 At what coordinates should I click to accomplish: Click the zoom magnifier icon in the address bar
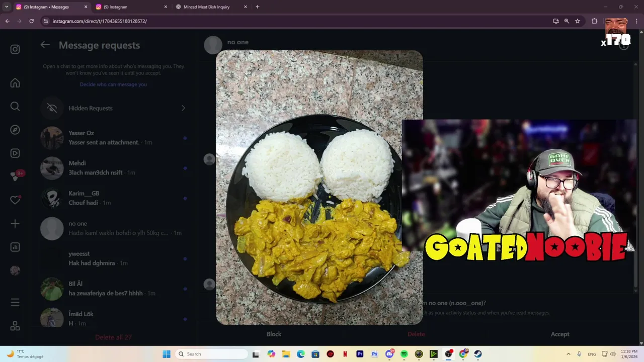point(567,21)
